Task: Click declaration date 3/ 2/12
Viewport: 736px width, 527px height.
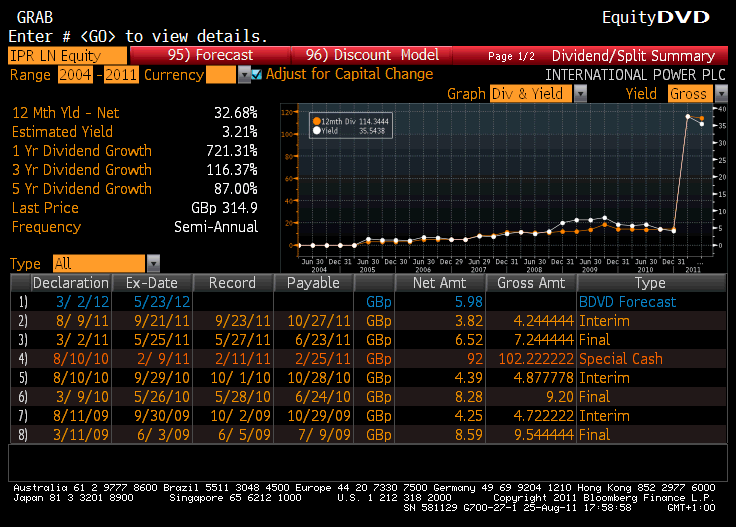Action: tap(82, 302)
